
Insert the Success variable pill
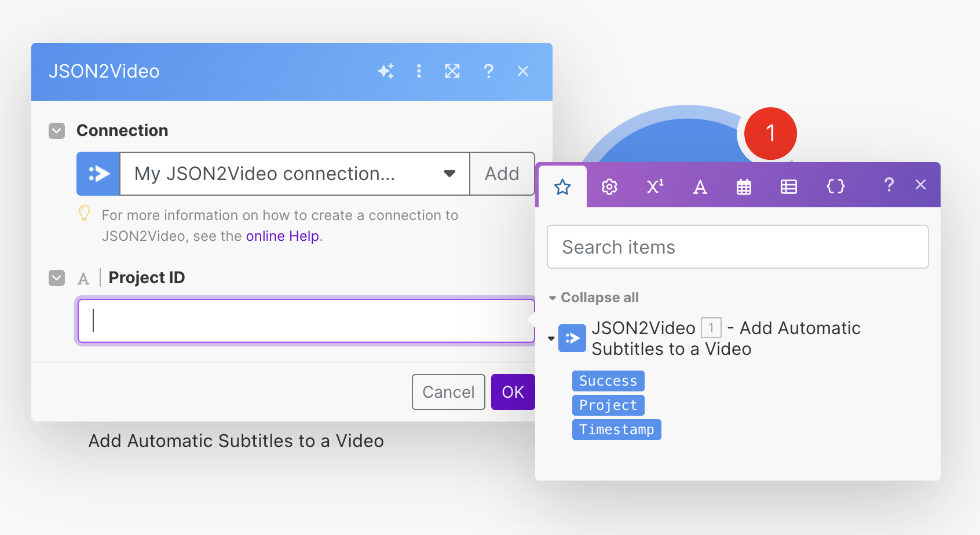click(x=608, y=381)
